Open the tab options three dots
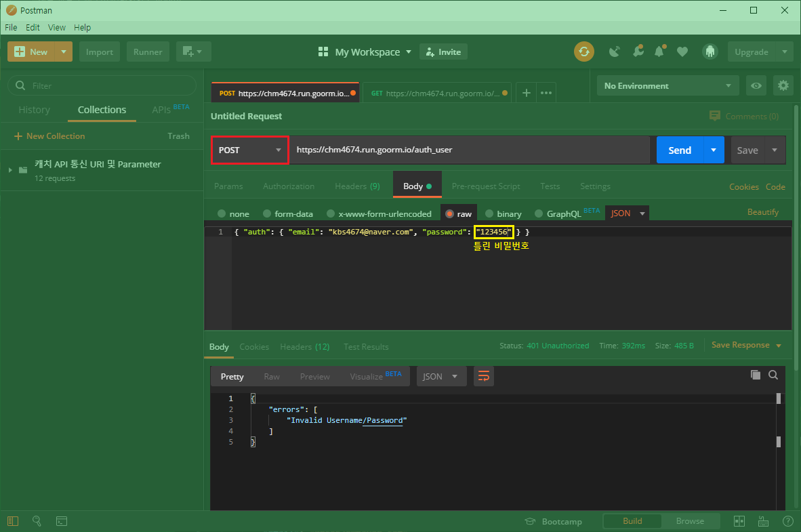This screenshot has width=801, height=532. (x=546, y=93)
